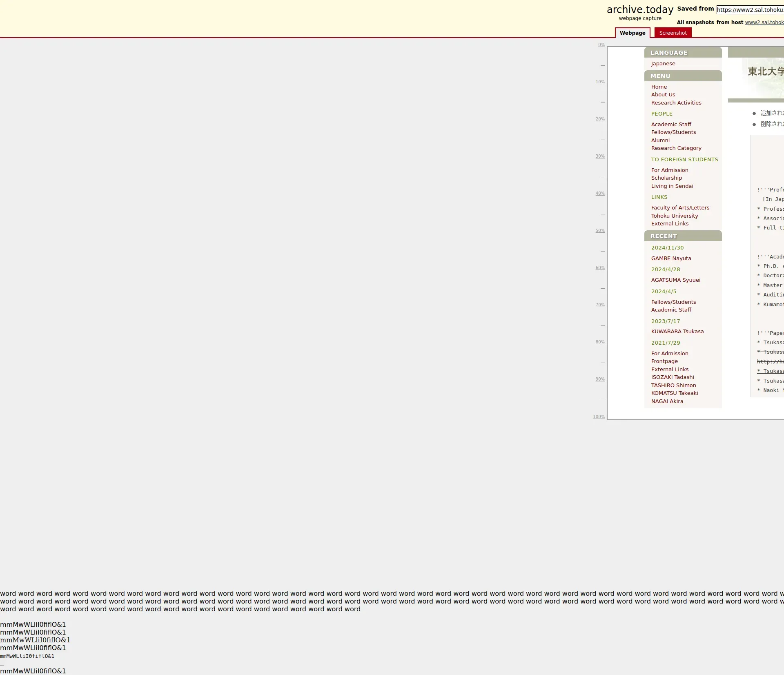784x675 pixels.
Task: Open the Home menu link
Action: (x=659, y=87)
